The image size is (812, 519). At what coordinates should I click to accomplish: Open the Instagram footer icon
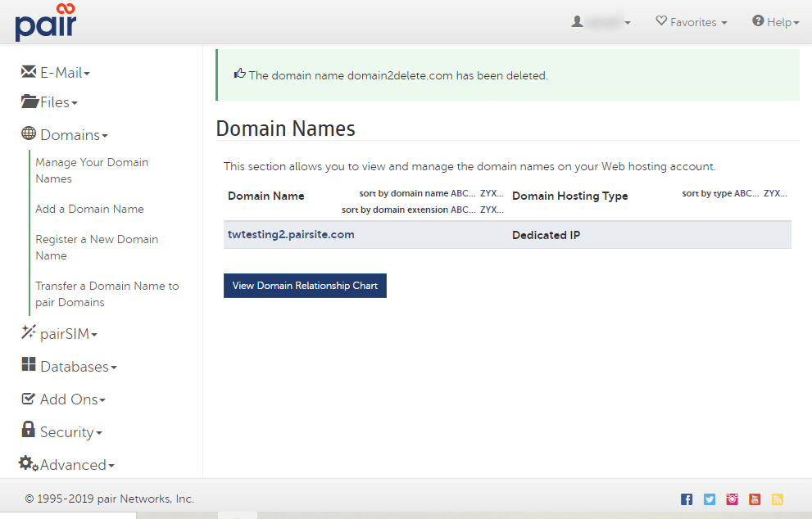point(732,499)
